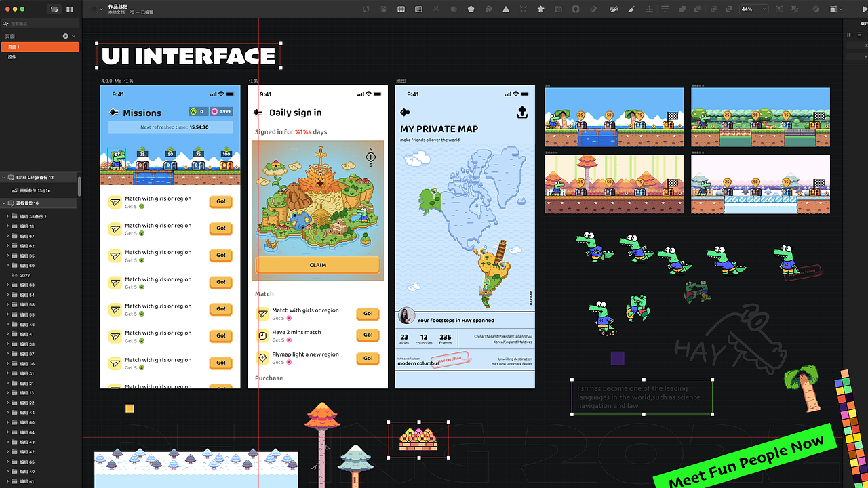Viewport: 868px width, 488px height.
Task: Click the align baseline toolbar icon
Action: (x=649, y=9)
